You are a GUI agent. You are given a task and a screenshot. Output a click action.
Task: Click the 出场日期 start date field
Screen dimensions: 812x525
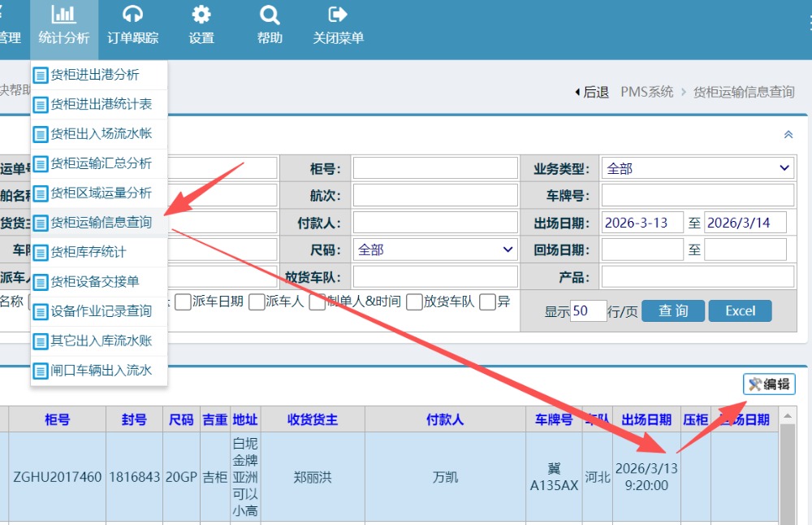642,223
